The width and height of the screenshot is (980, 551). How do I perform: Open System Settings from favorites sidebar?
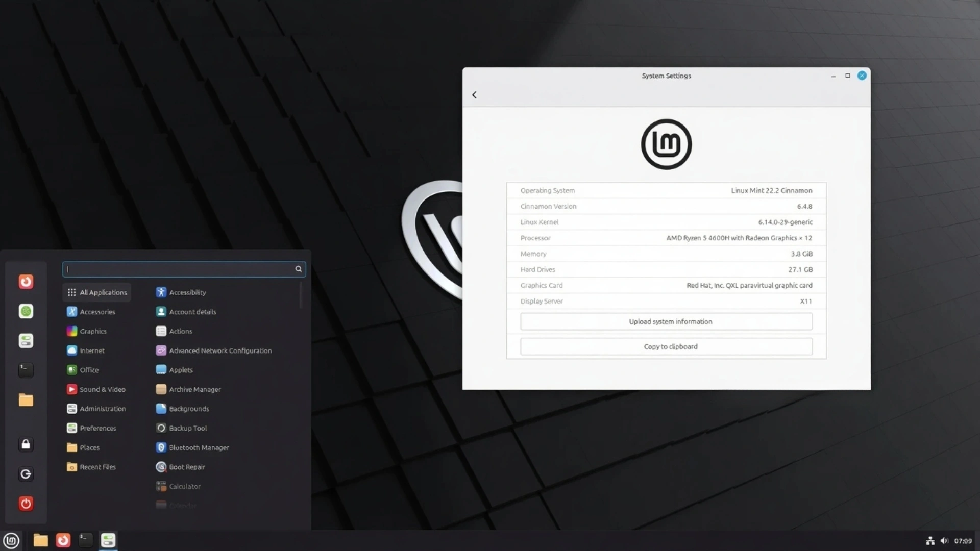coord(26,340)
